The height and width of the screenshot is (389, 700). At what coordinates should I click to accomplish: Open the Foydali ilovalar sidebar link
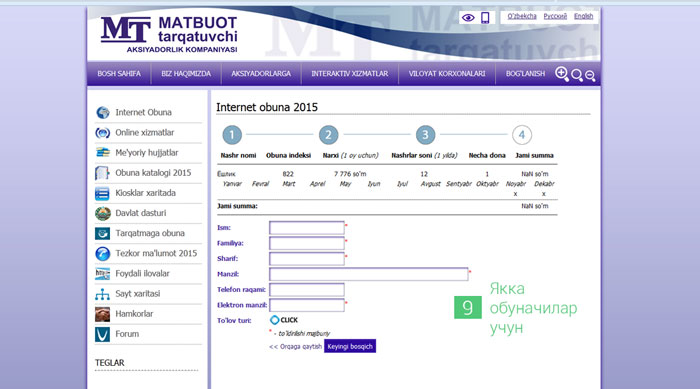click(142, 273)
